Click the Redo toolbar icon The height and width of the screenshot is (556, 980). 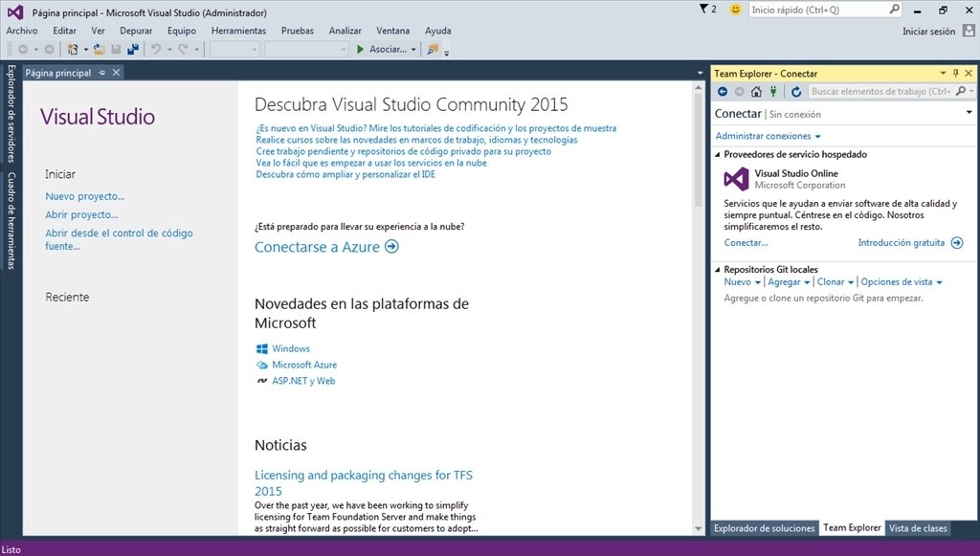[183, 50]
